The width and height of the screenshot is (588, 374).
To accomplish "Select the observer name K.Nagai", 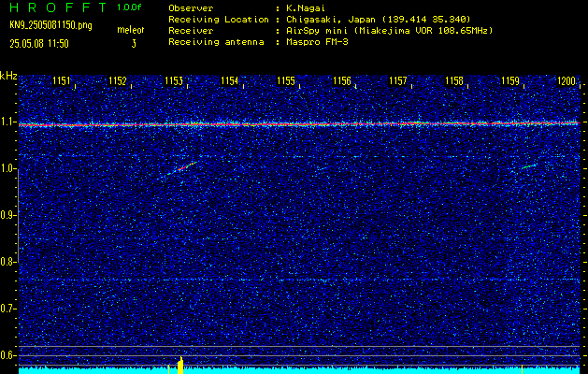I will (x=306, y=7).
